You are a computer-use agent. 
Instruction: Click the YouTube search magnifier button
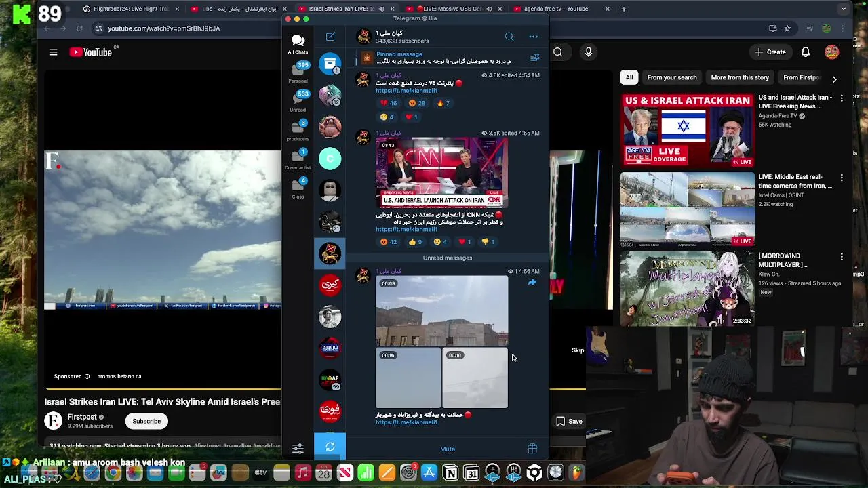(x=557, y=52)
